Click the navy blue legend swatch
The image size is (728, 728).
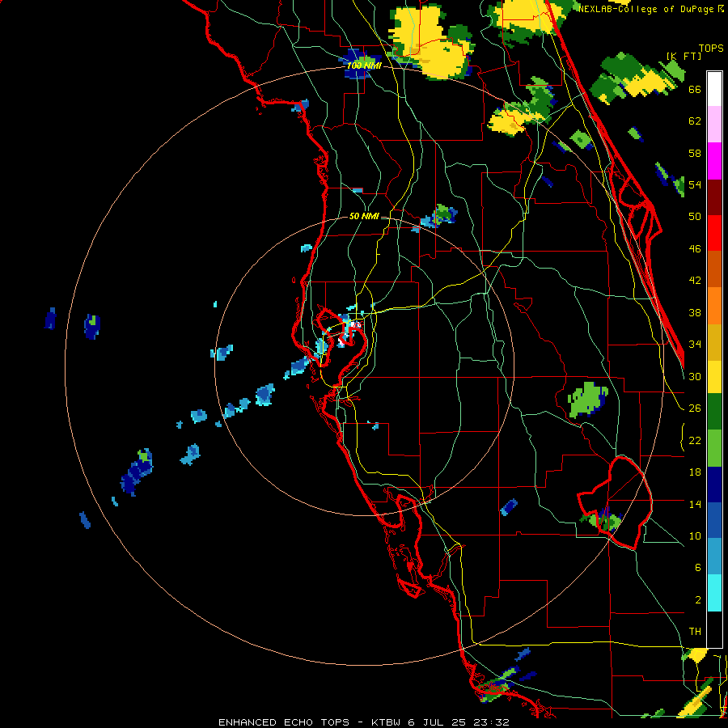tap(714, 485)
